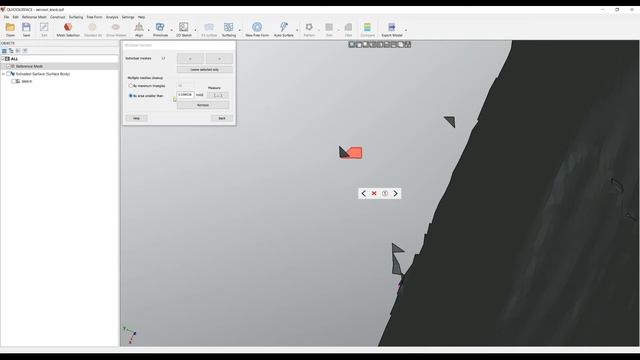Select the By maximum triangles radio option
This screenshot has height=360, width=640.
coord(131,86)
